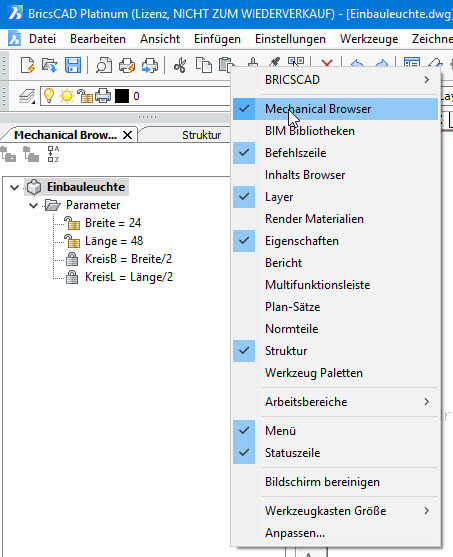Image resolution: width=453 pixels, height=557 pixels.
Task: Click the Print icon
Action: (127, 66)
